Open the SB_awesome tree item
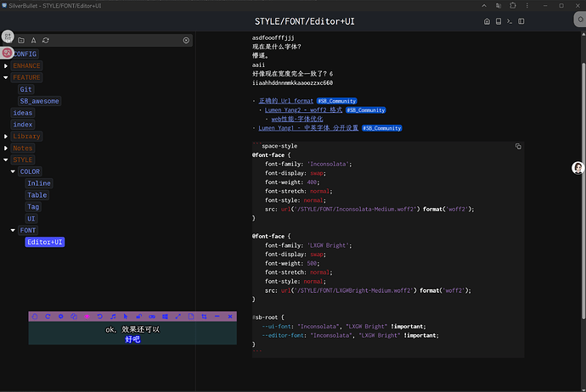This screenshot has height=392, width=586. 39,101
